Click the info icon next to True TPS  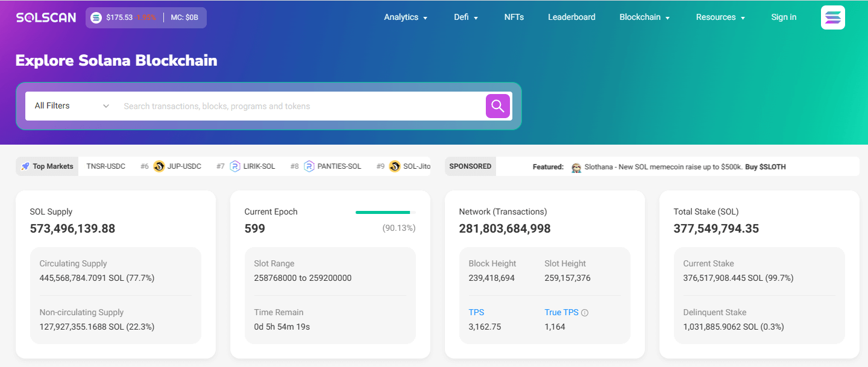point(585,313)
